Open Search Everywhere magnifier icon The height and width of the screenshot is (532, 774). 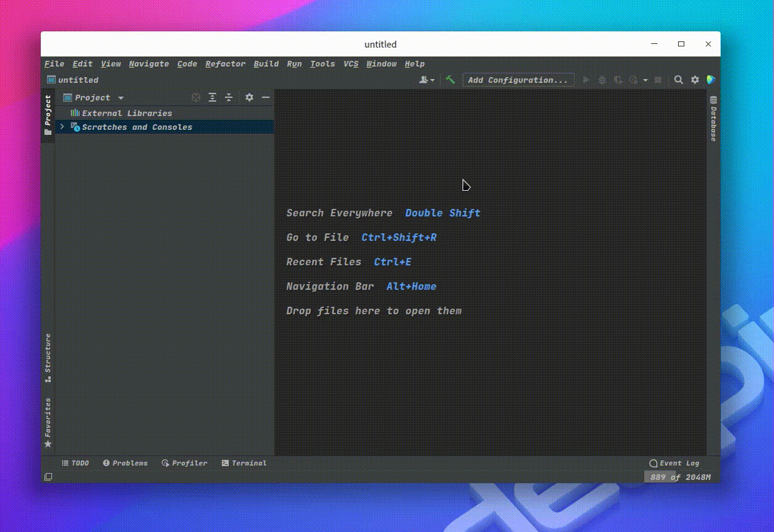(679, 80)
